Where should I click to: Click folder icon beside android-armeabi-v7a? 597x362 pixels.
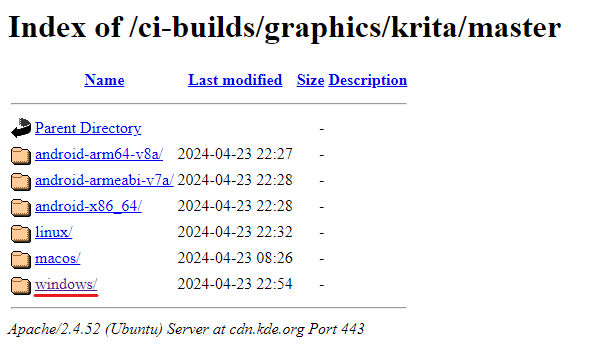pos(21,181)
